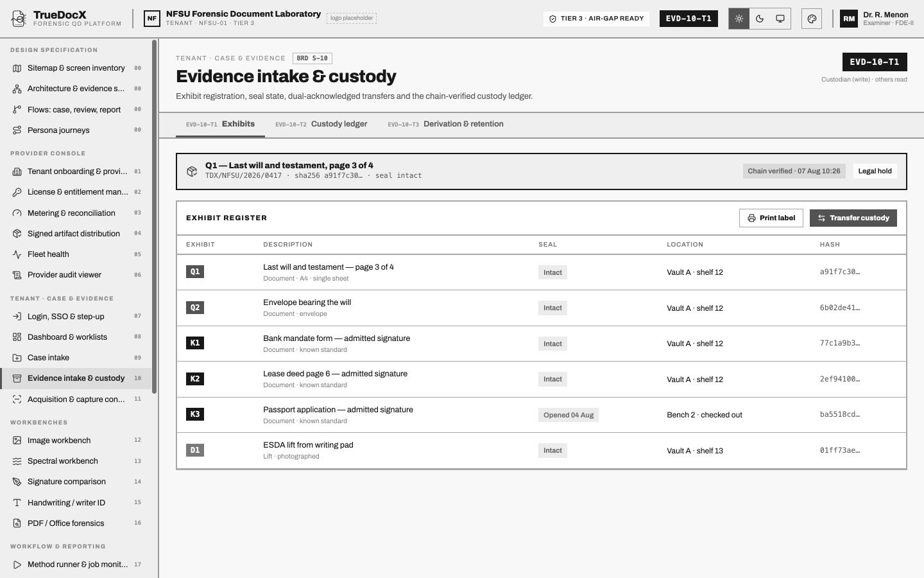
Task: Click Tenant onboarding building icon
Action: coord(17,171)
